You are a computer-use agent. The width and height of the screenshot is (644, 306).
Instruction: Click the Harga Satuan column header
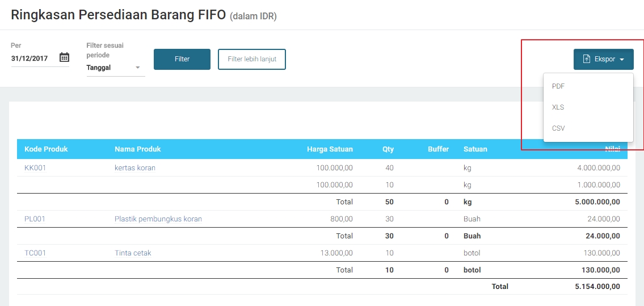330,149
